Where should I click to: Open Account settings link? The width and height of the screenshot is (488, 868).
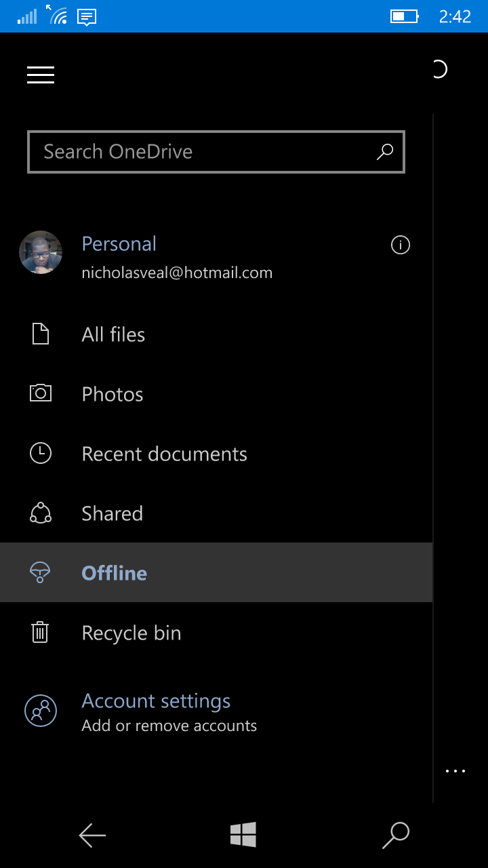[156, 701]
